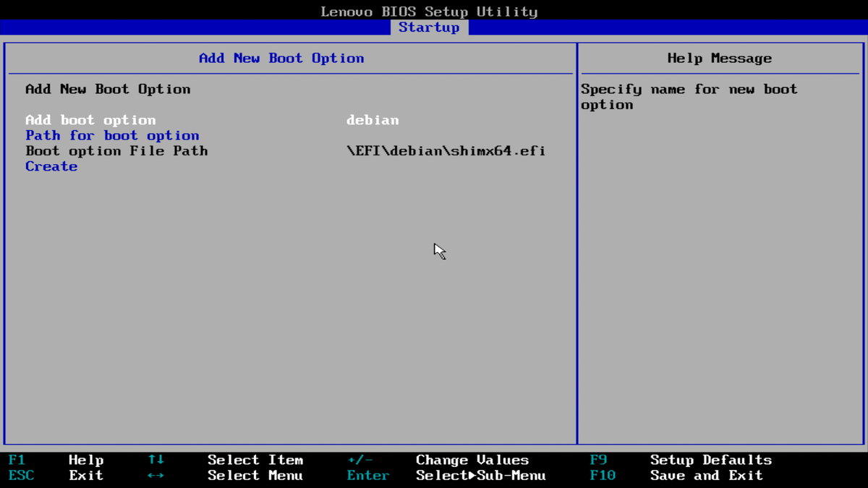868x488 pixels.
Task: Click the Create option
Action: (51, 166)
